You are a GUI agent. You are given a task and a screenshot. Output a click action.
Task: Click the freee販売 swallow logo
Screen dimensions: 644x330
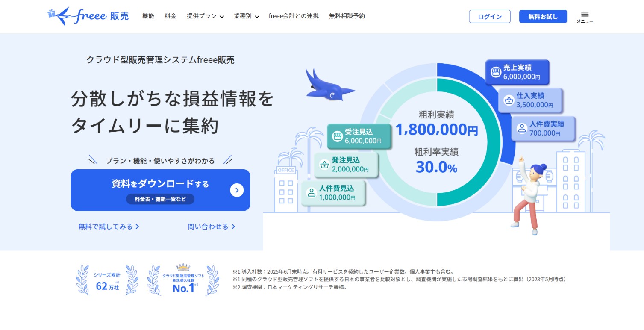point(88,16)
